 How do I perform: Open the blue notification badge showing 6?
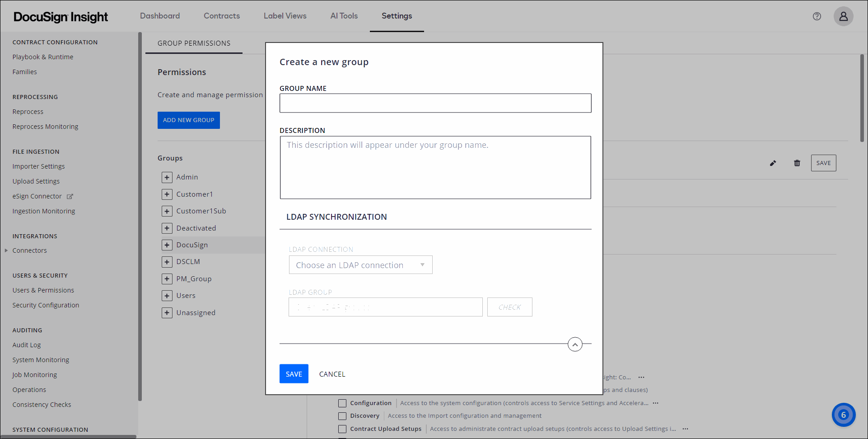point(843,415)
